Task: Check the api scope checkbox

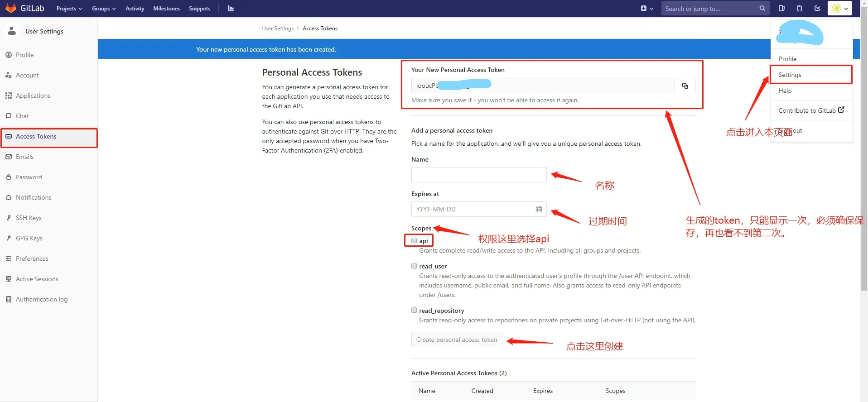Action: pyautogui.click(x=414, y=240)
